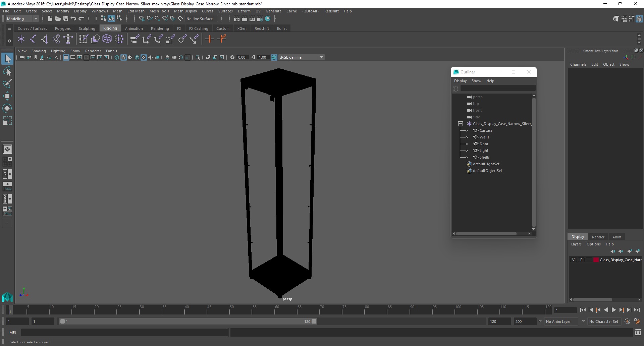This screenshot has height=346, width=644.
Task: Switch to the Animation shelf tab
Action: click(x=134, y=28)
